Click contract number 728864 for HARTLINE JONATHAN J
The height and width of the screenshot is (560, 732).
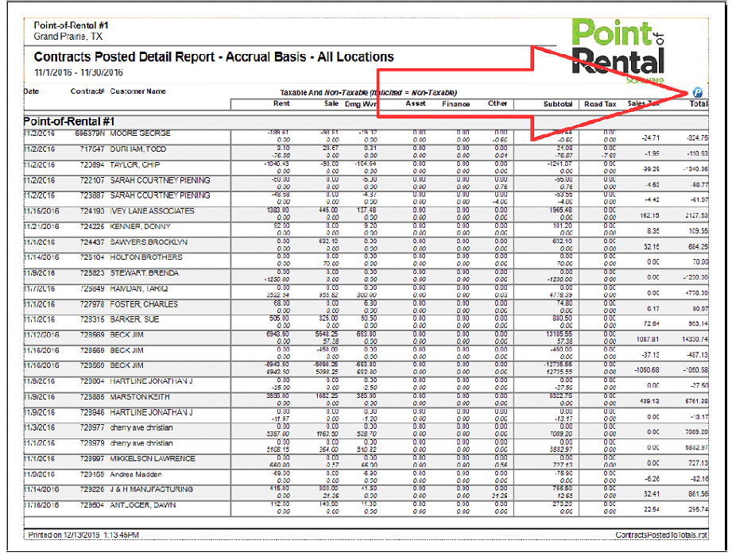point(92,381)
